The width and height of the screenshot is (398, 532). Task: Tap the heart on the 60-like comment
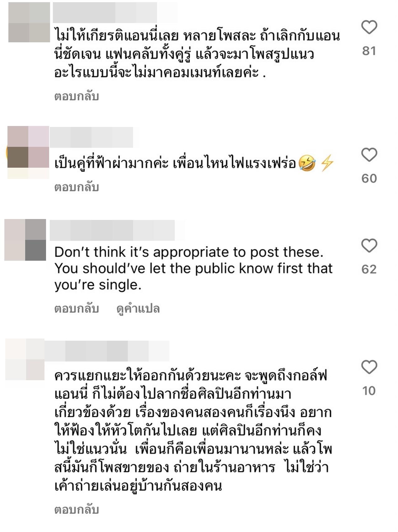[369, 155]
